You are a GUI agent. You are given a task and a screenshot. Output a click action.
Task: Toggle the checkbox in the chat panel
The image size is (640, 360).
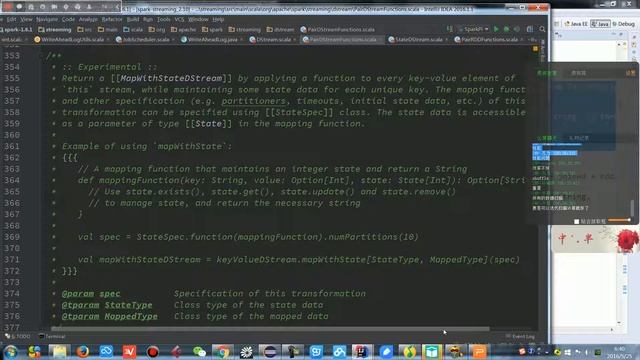[x=576, y=221]
